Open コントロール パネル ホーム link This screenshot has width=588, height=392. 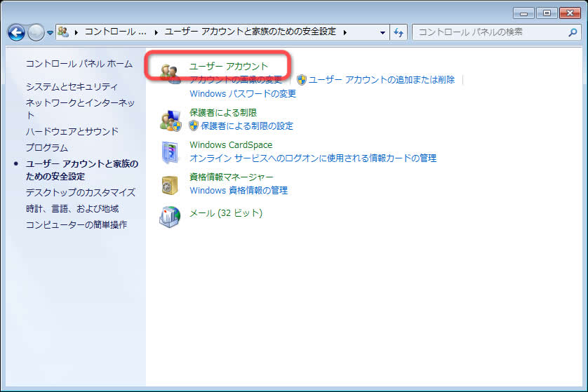point(79,64)
